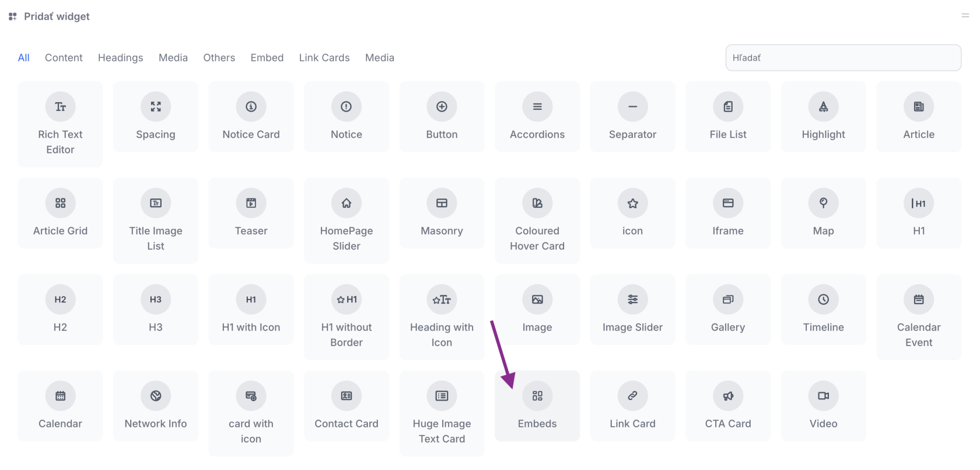Viewport: 980px width, 470px height.
Task: Choose the Title Image List widget
Action: coord(156,221)
